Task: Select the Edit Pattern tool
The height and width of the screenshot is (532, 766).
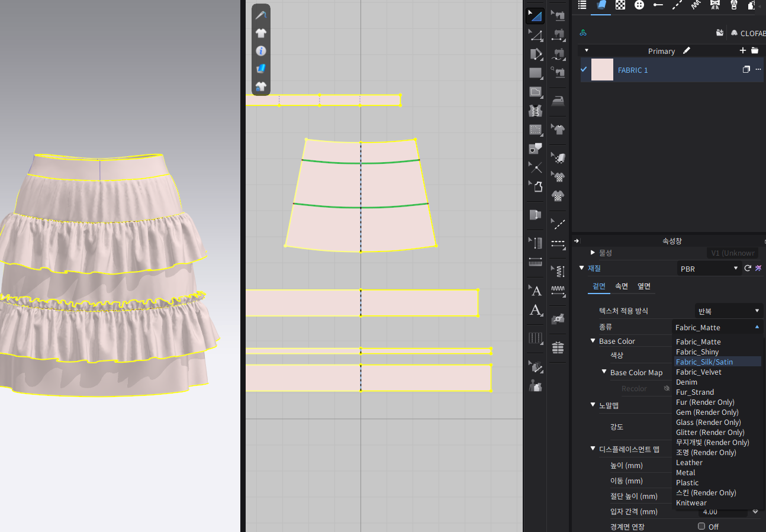Action: click(x=535, y=35)
